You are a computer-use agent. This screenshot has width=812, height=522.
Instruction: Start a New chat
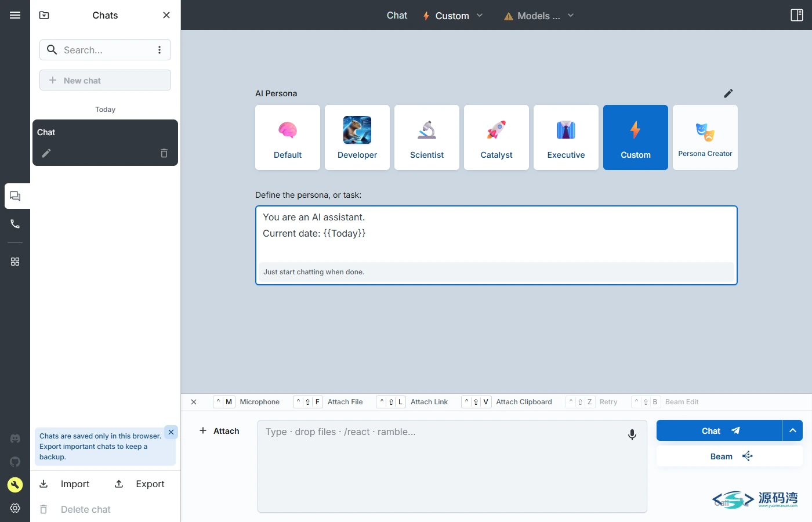(105, 80)
